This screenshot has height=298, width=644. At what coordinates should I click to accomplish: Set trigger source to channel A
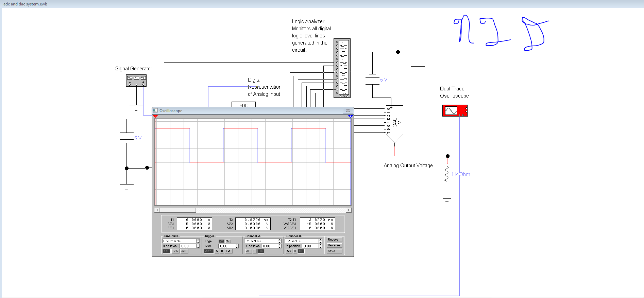click(x=217, y=251)
